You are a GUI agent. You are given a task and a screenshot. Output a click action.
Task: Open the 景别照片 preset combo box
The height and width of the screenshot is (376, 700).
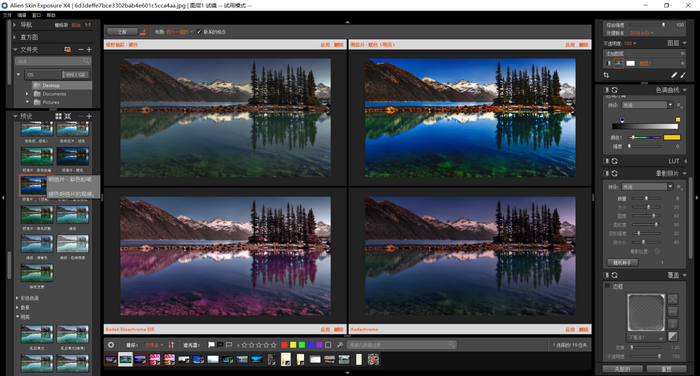pos(647,187)
